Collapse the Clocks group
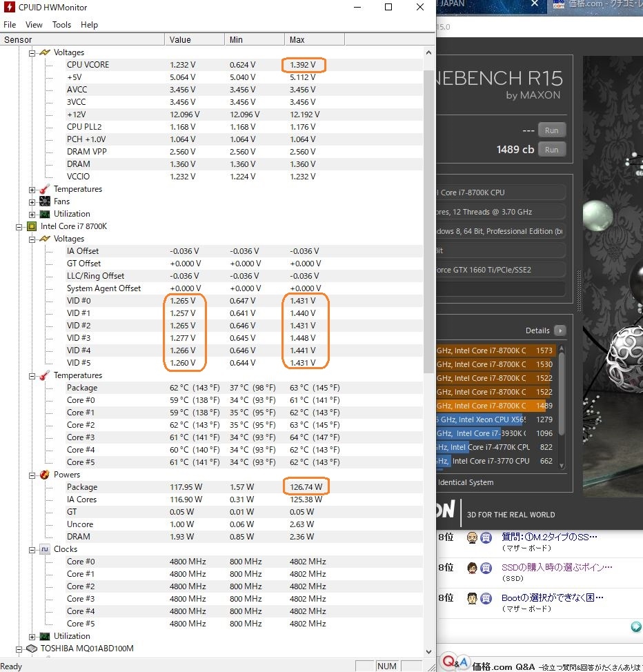 pyautogui.click(x=32, y=551)
